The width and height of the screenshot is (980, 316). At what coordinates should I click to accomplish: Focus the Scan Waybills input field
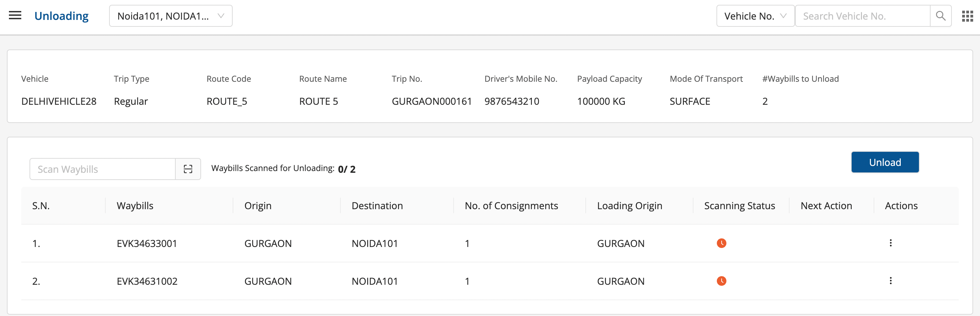point(103,169)
